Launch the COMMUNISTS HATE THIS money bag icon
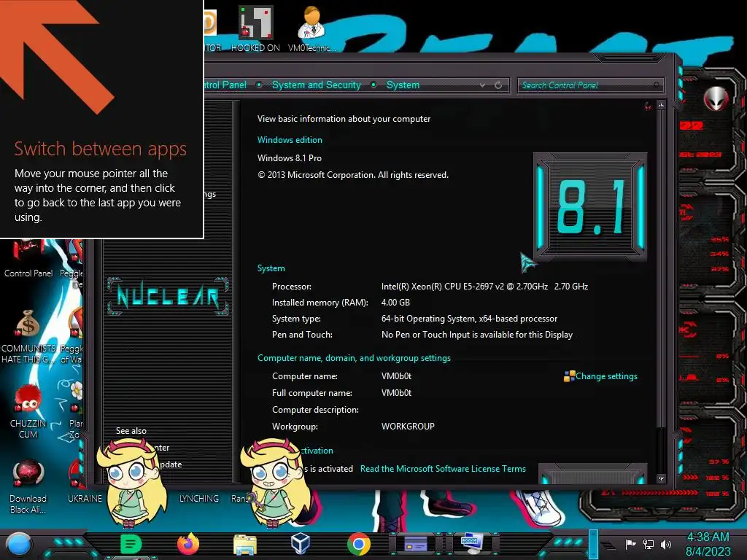Image resolution: width=747 pixels, height=560 pixels. pyautogui.click(x=28, y=336)
